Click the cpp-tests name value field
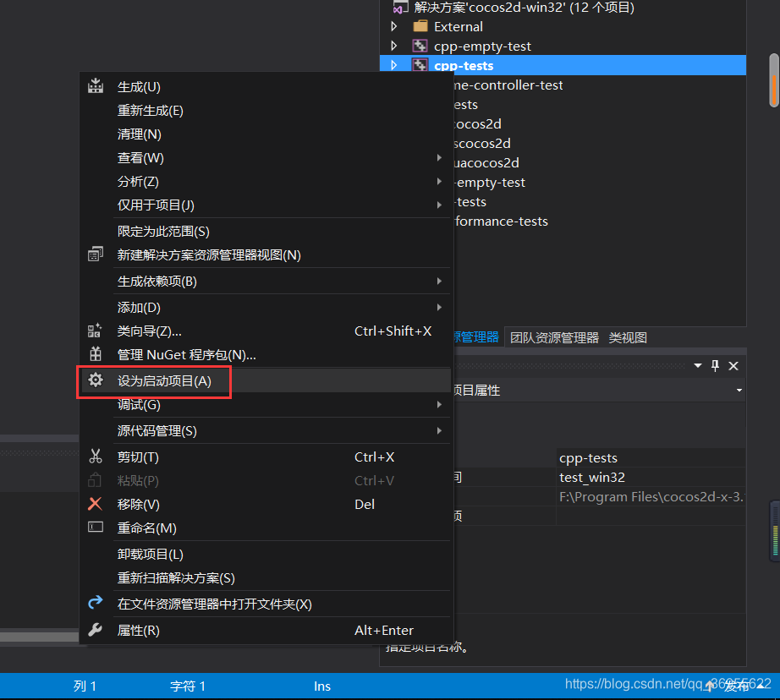Screen dimensions: 780x700 pos(651,458)
